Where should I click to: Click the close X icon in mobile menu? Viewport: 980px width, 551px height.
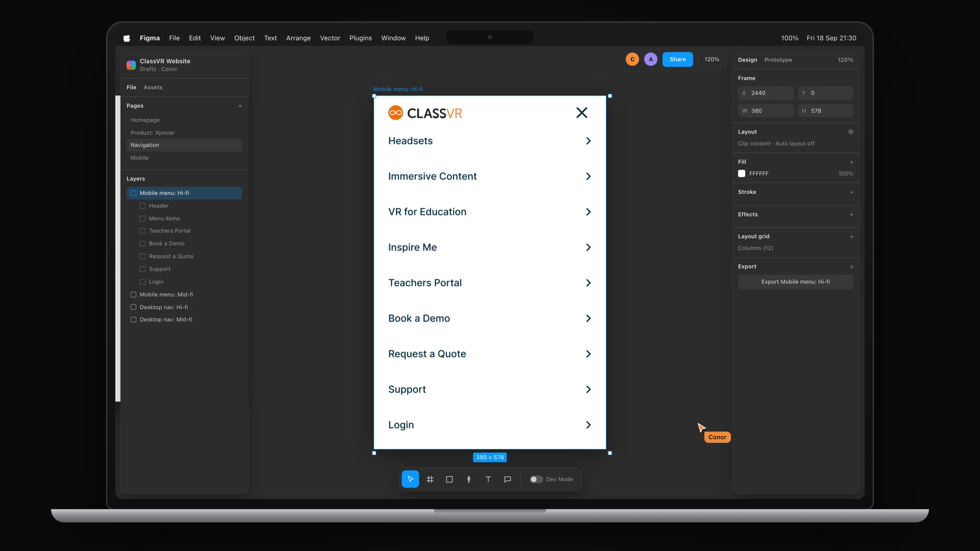[x=582, y=113]
